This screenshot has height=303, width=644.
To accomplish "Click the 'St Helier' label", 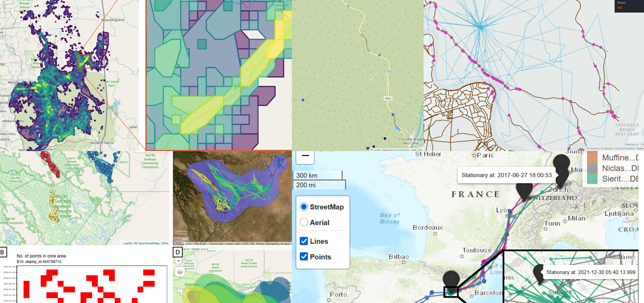I will [428, 154].
